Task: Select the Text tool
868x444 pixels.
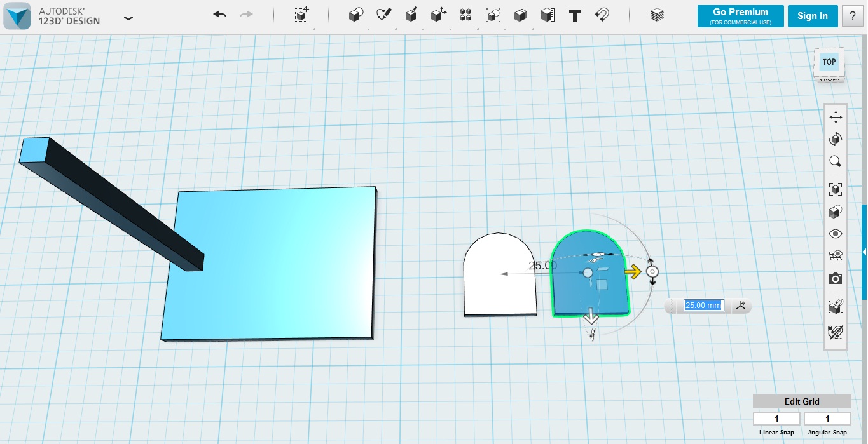Action: coord(575,15)
